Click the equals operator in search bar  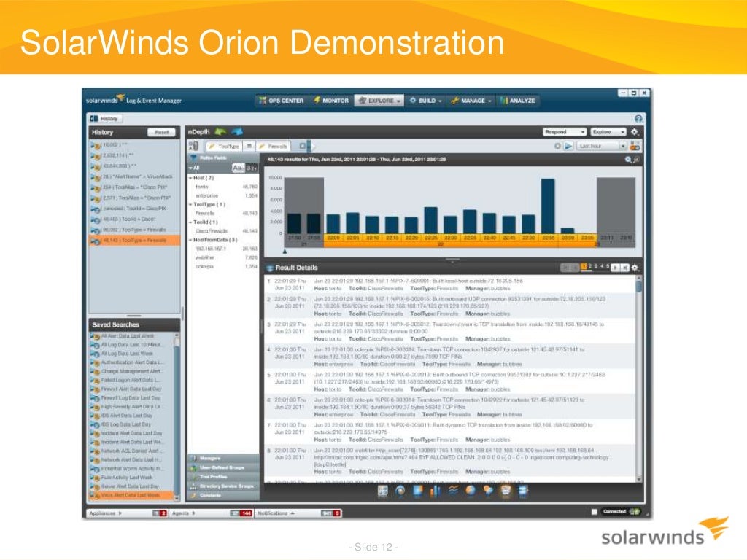[249, 146]
